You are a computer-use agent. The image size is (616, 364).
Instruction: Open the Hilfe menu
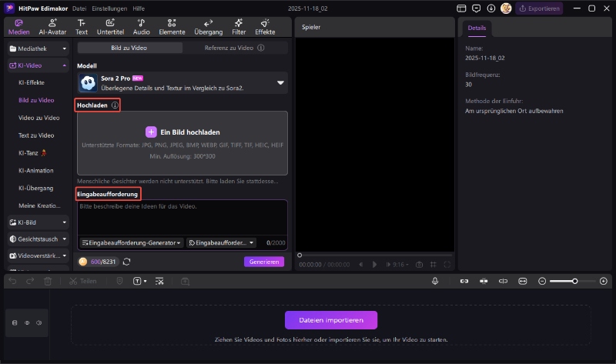click(x=139, y=8)
